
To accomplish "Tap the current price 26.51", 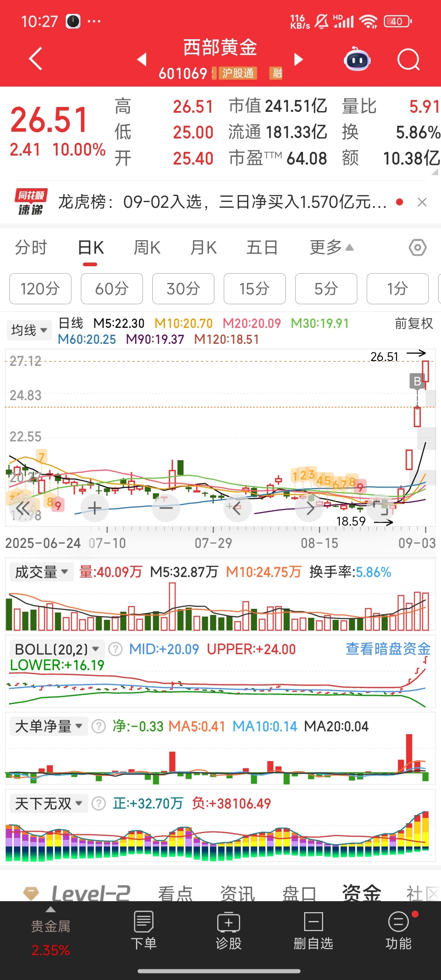I will pos(49,120).
